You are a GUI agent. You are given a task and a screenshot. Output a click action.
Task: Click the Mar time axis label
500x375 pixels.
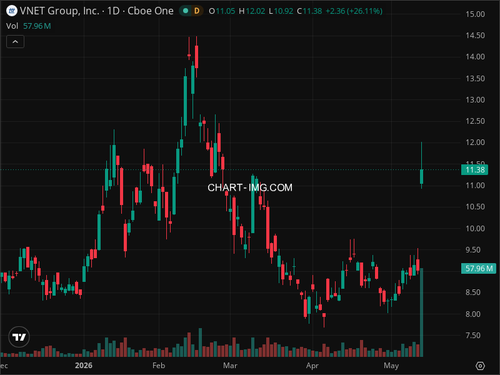click(230, 366)
